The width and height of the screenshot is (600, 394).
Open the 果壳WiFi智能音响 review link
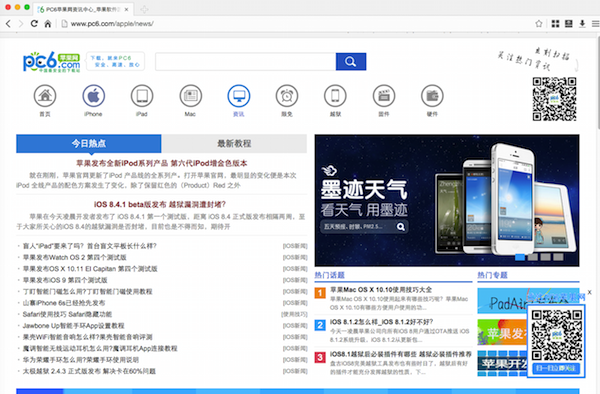pyautogui.click(x=88, y=337)
